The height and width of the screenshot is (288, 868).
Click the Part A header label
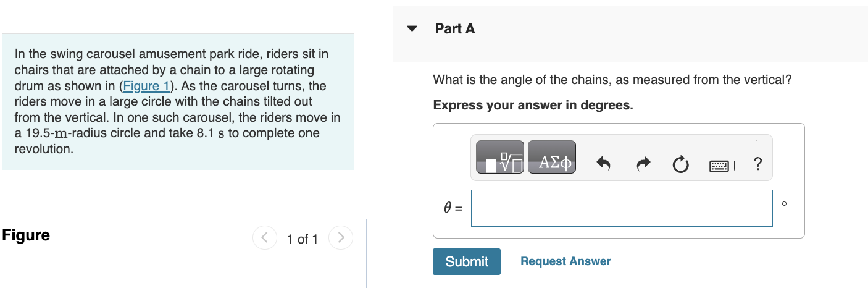click(455, 28)
